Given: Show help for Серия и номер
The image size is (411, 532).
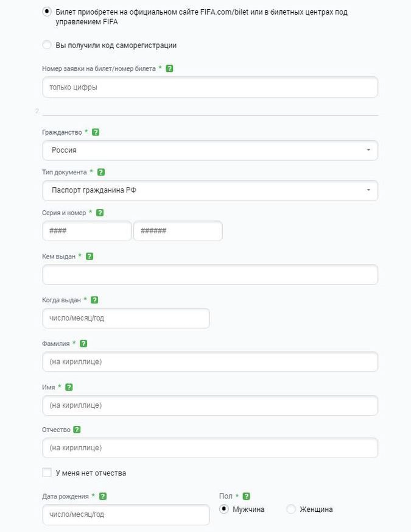Looking at the screenshot, I should pyautogui.click(x=100, y=213).
